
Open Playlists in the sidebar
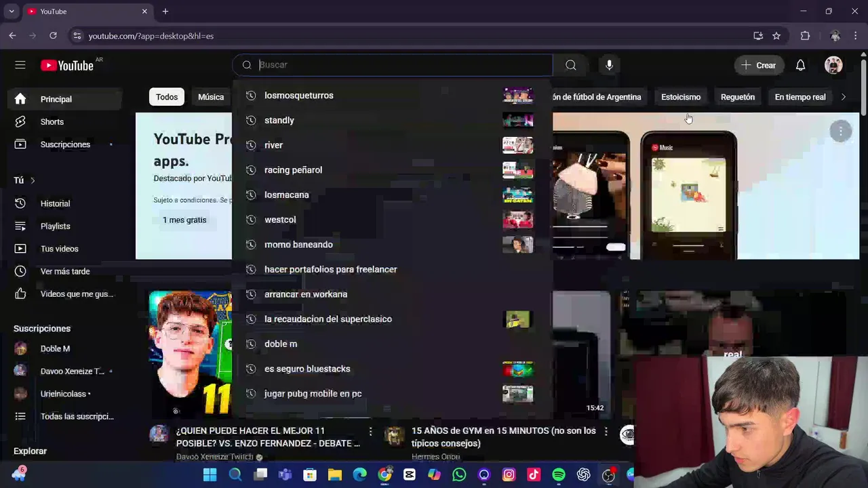coord(66,226)
